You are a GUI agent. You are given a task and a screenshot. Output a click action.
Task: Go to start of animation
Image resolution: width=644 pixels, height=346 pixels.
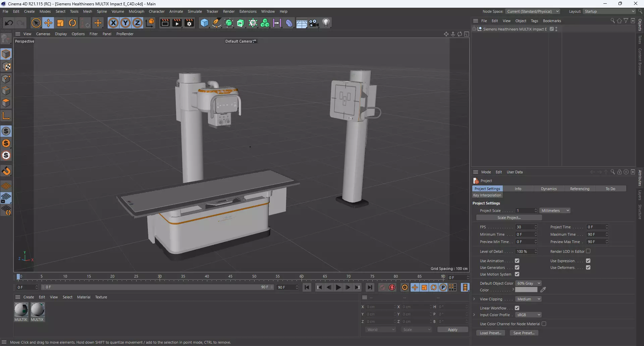coord(307,287)
